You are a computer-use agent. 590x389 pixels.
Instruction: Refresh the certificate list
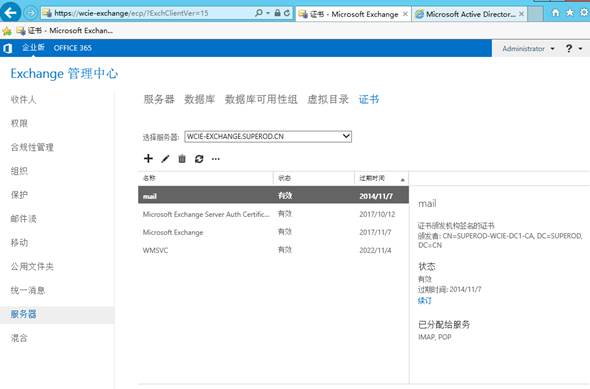(x=199, y=159)
